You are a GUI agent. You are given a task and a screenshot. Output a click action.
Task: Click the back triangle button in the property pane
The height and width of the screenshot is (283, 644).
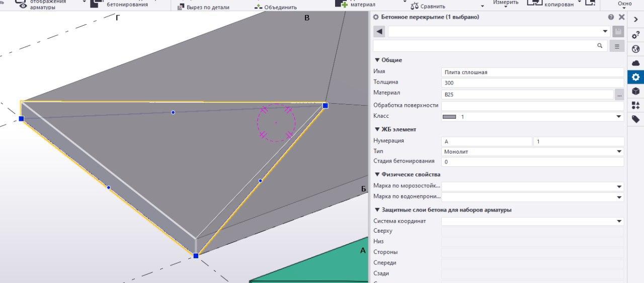click(x=379, y=32)
